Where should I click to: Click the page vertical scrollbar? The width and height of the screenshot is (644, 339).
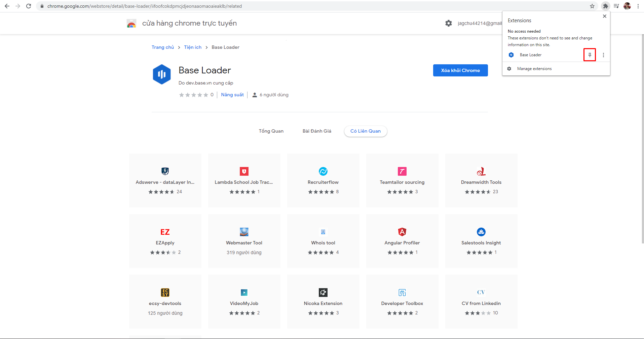pyautogui.click(x=643, y=138)
